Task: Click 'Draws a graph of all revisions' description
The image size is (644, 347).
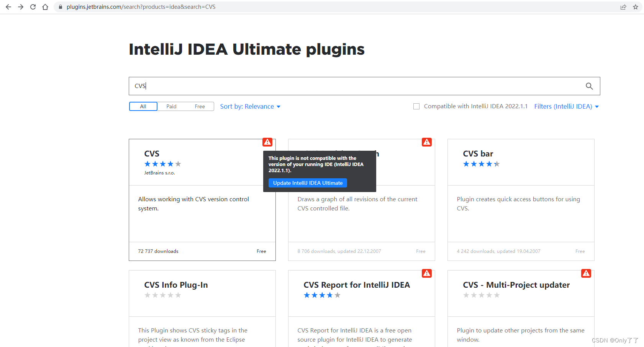Action: (x=357, y=204)
